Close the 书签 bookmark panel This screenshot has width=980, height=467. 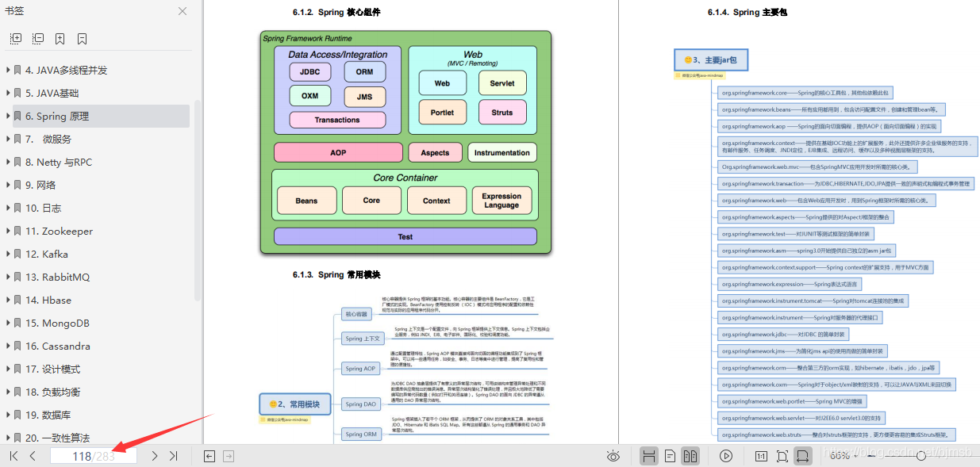(183, 11)
